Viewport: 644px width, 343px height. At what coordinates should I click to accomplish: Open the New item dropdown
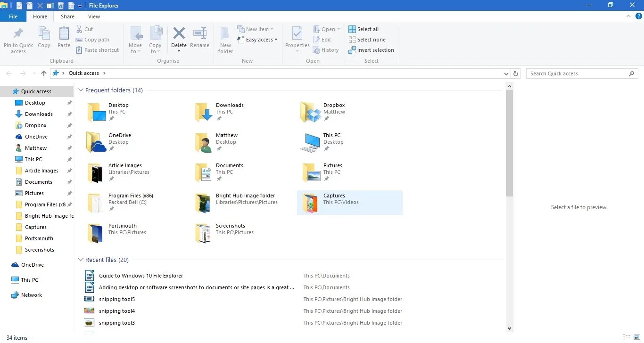pyautogui.click(x=256, y=29)
